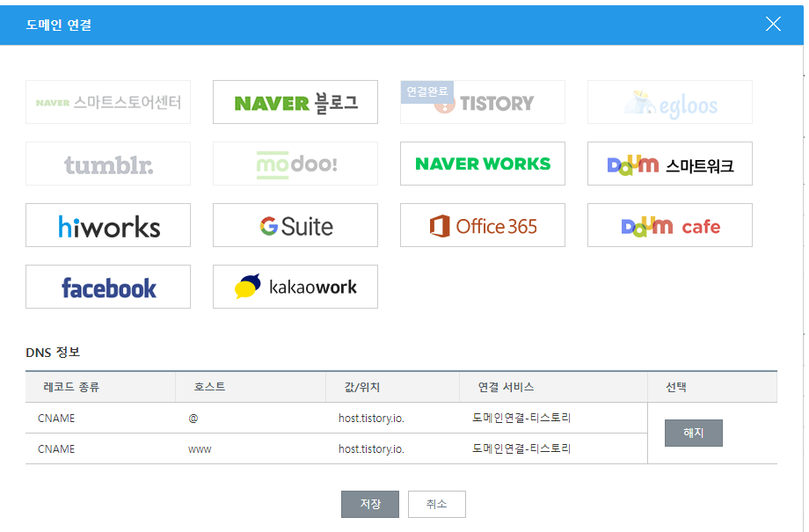The width and height of the screenshot is (809, 532).
Task: Click the Daum cafe service logo
Action: click(669, 225)
